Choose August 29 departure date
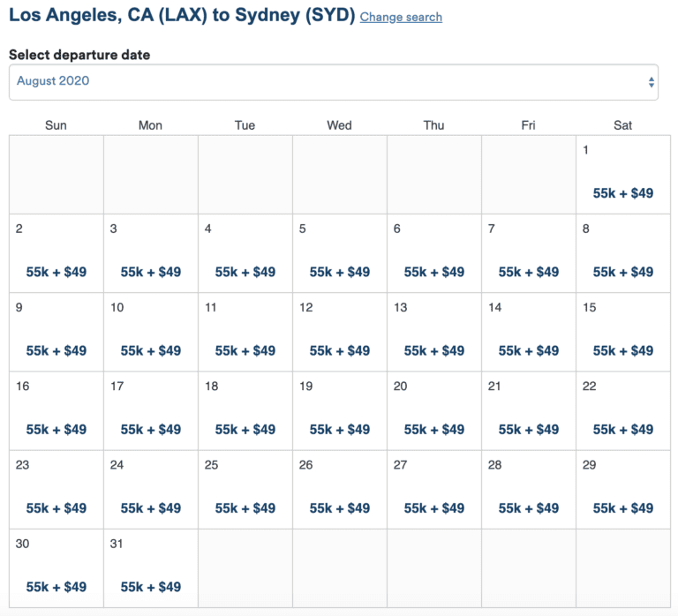The width and height of the screenshot is (678, 616). coord(623,489)
